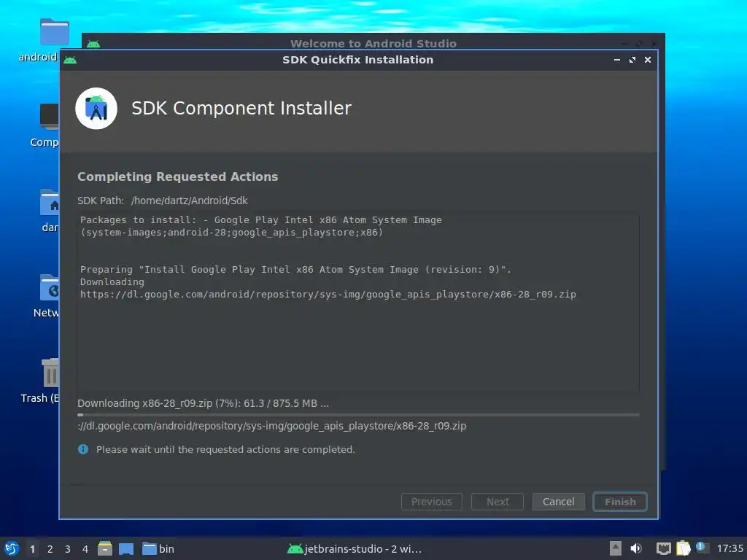747x560 pixels.
Task: Click the update notification tray icon
Action: tap(701, 547)
